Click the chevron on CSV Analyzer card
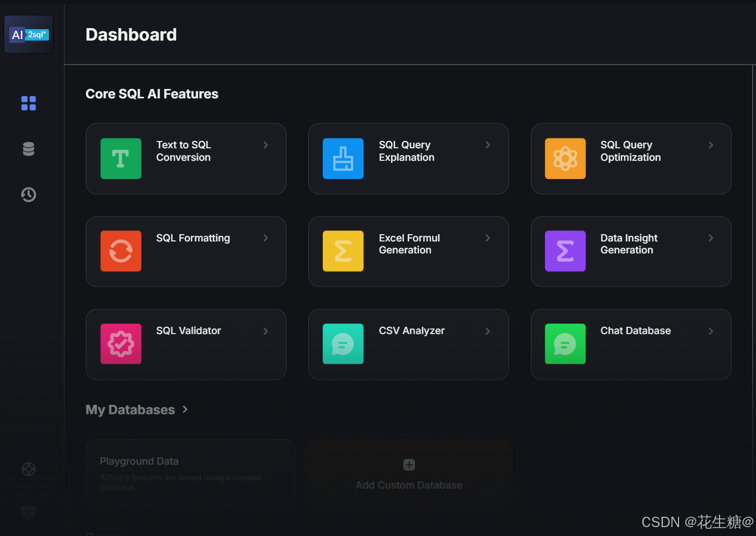 coord(488,331)
